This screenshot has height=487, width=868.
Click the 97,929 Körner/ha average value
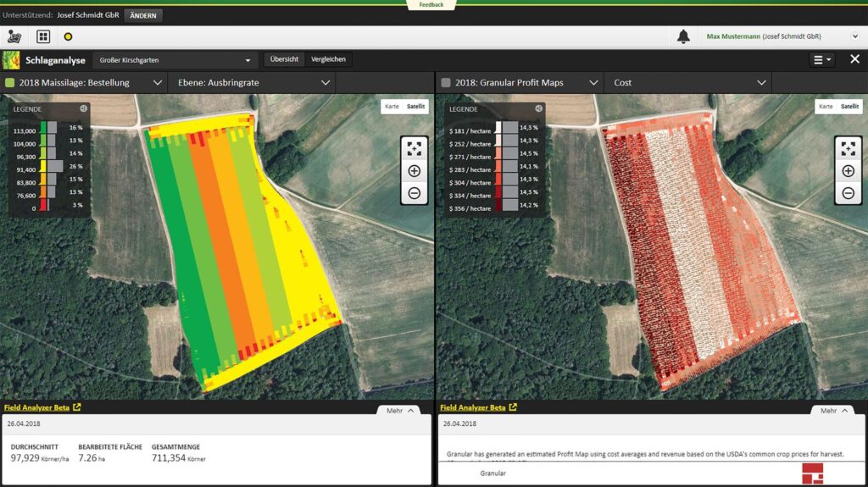[x=40, y=458]
